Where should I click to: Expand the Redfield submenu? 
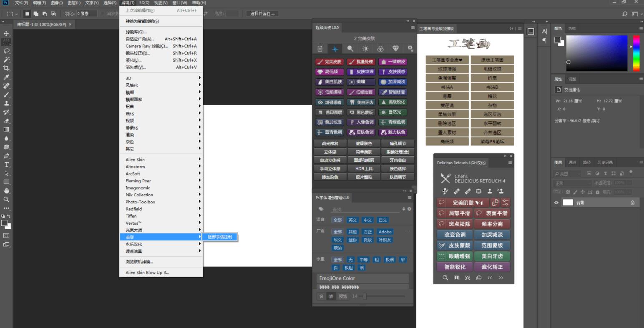(x=161, y=209)
